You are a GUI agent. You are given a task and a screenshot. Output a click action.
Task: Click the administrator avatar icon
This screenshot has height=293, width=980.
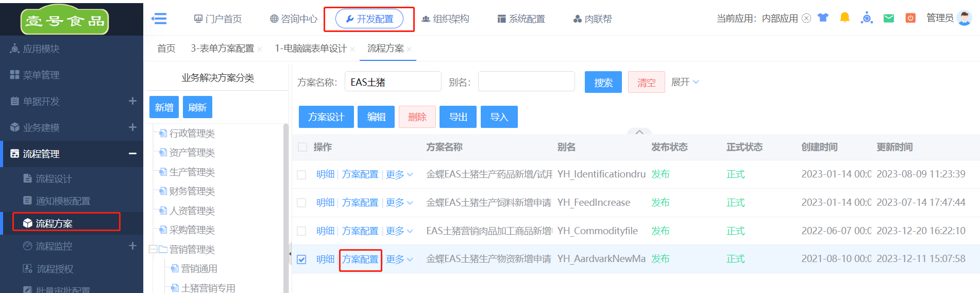(964, 18)
